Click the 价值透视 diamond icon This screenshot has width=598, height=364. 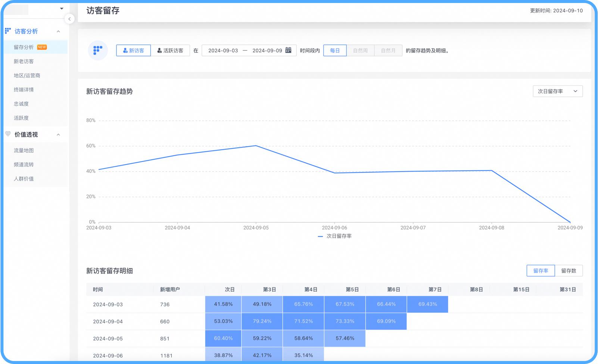tap(8, 134)
